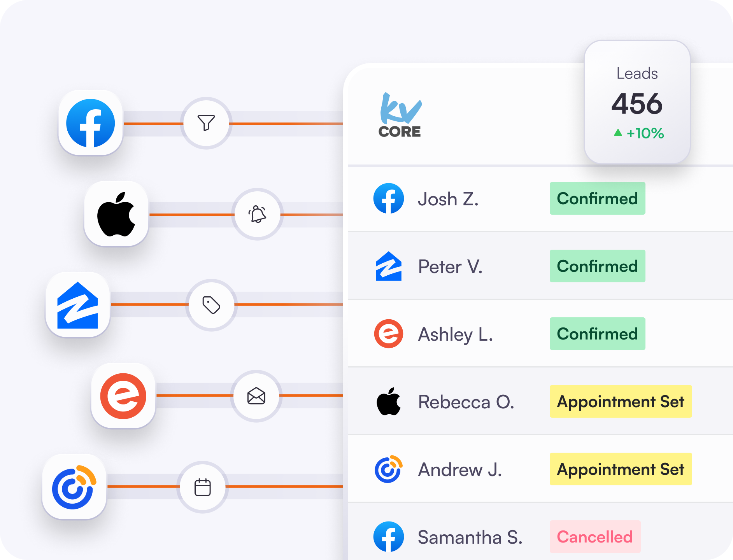Click Samantha S.'s Cancelled status badge
Viewport: 733px width, 560px height.
(x=595, y=537)
